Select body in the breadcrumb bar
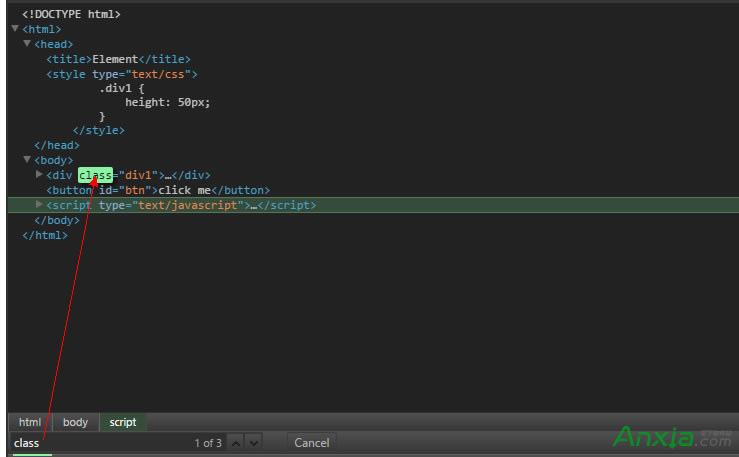 [76, 422]
